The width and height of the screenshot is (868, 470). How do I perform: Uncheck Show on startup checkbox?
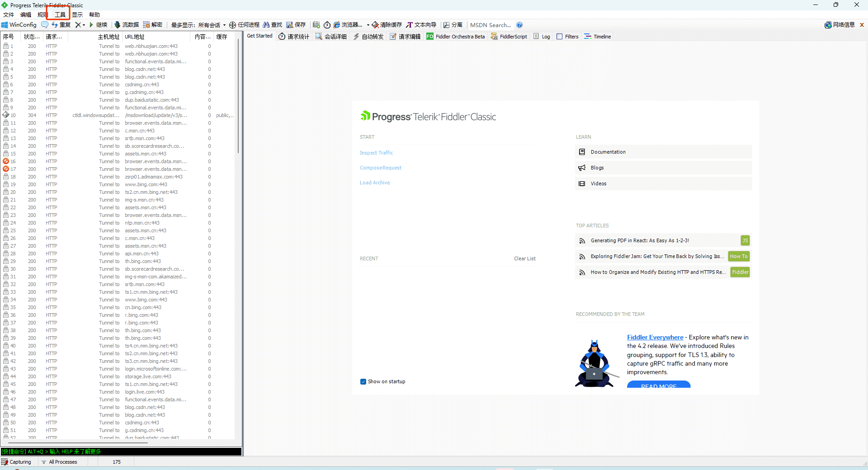(363, 381)
